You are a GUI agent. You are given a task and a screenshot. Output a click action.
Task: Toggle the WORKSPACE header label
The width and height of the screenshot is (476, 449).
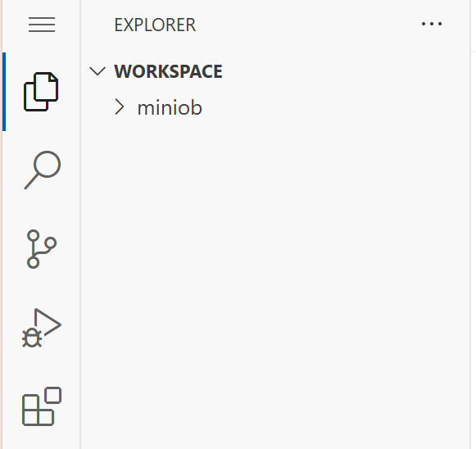[168, 71]
